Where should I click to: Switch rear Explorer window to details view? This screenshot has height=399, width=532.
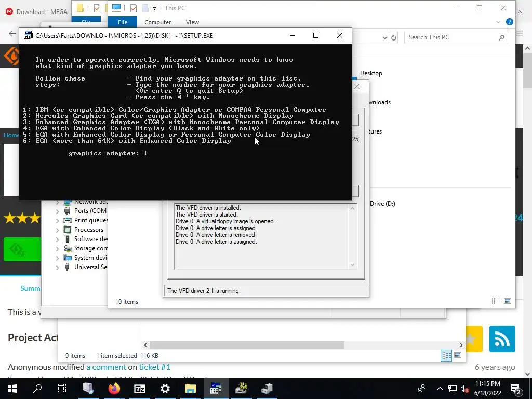coord(446,355)
